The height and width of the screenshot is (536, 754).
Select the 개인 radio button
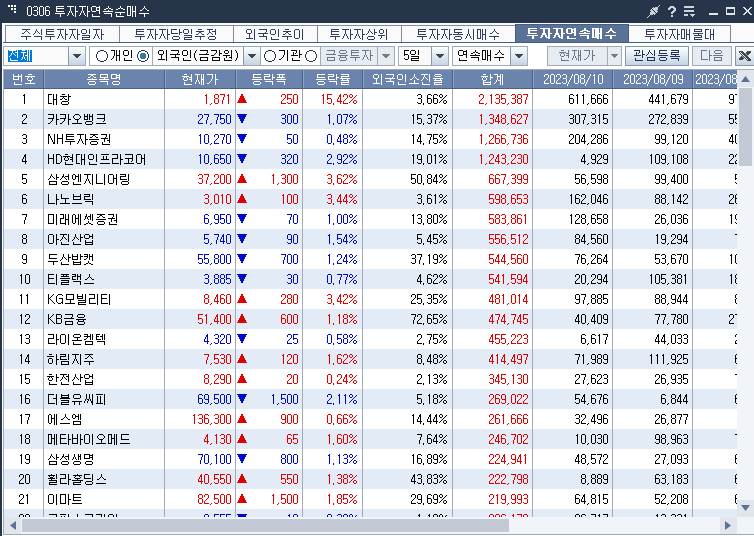[101, 56]
